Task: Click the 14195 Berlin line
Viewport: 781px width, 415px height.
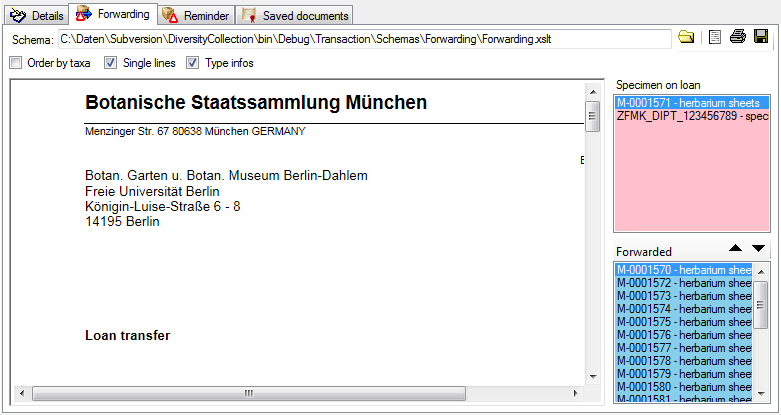Action: (x=122, y=222)
